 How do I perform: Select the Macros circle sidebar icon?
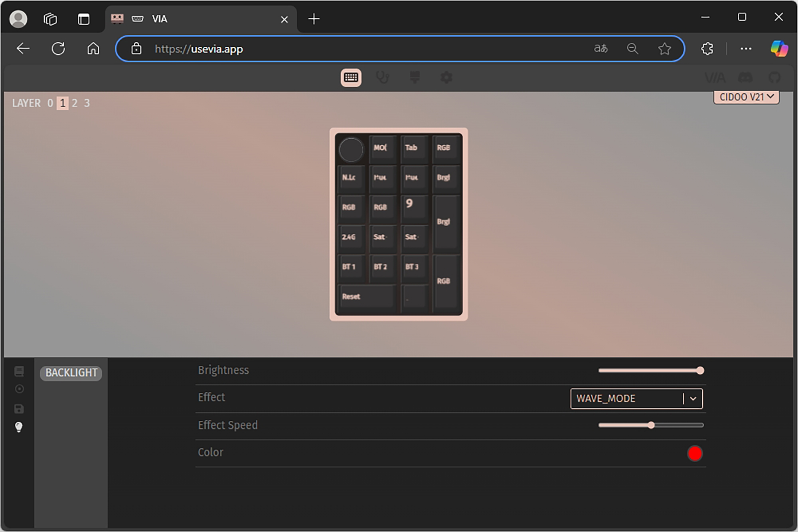pyautogui.click(x=19, y=389)
